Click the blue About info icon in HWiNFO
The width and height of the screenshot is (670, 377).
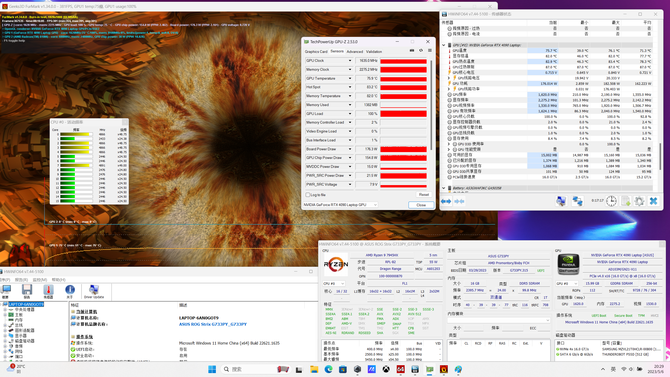pyautogui.click(x=70, y=291)
